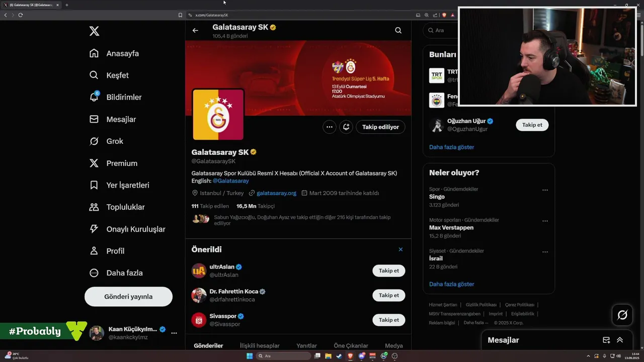The height and width of the screenshot is (362, 644).
Task: Go back with the profile back arrow
Action: click(x=195, y=31)
